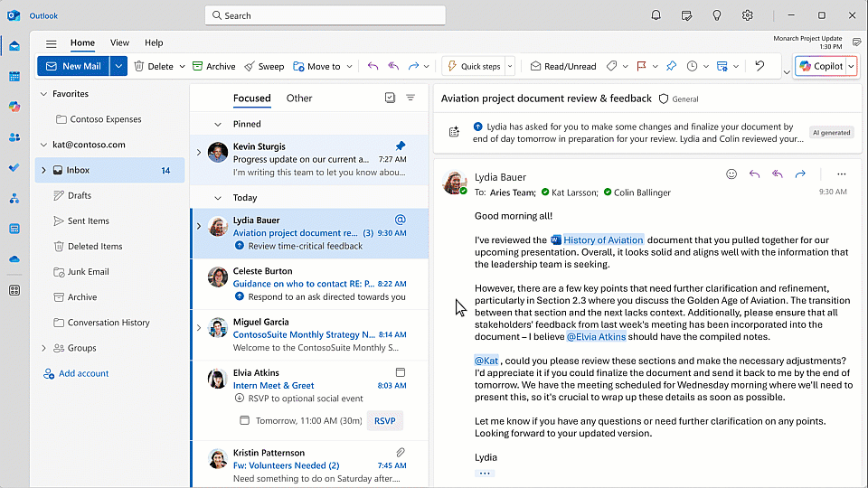Click the Categorize tag icon

[611, 66]
